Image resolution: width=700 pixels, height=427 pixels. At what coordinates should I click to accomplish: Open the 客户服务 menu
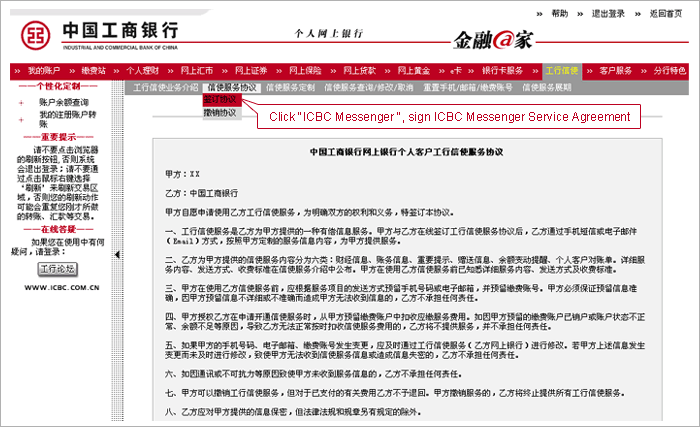click(x=616, y=72)
